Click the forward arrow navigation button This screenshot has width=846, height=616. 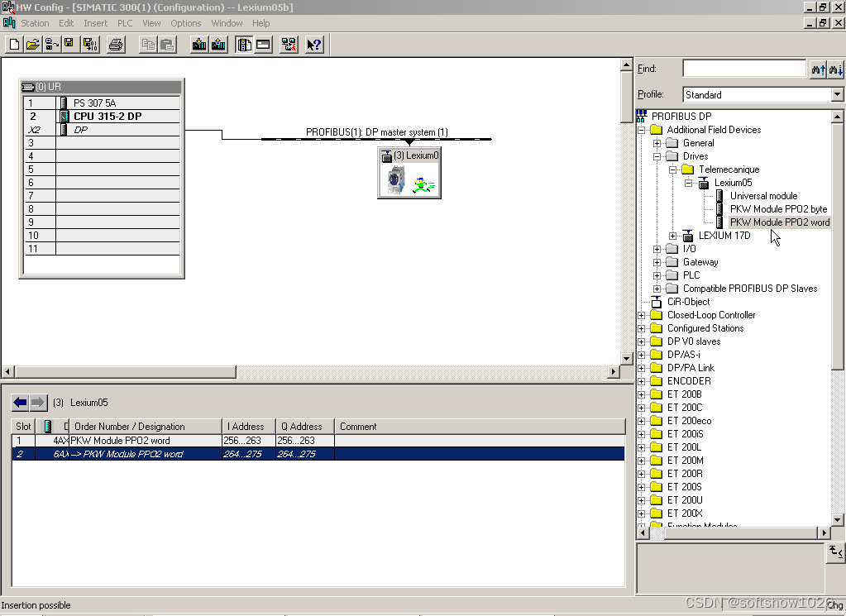point(38,403)
